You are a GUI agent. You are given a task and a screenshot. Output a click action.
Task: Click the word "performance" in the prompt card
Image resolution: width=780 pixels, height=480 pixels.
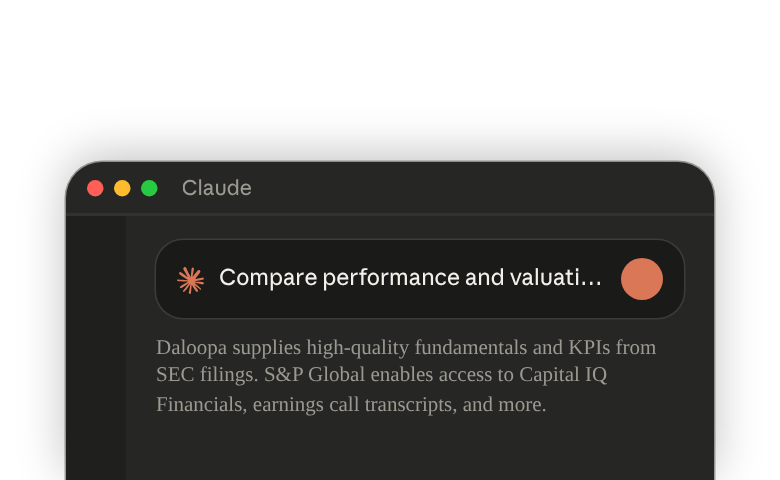pyautogui.click(x=391, y=278)
